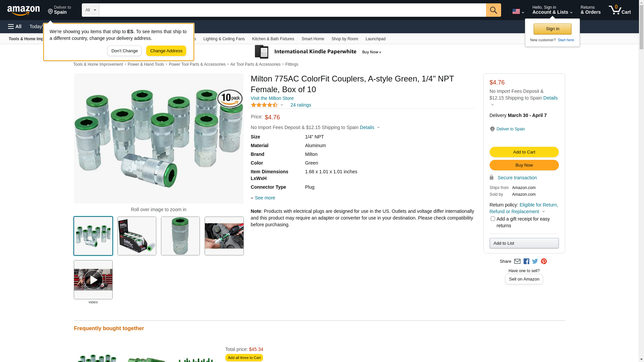Screen dimensions: 644x362
Task: Open the Smart Home menu item
Action: (x=313, y=39)
